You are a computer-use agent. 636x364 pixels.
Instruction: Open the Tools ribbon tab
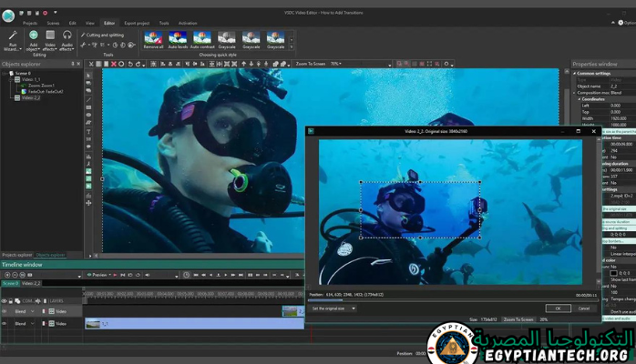164,22
